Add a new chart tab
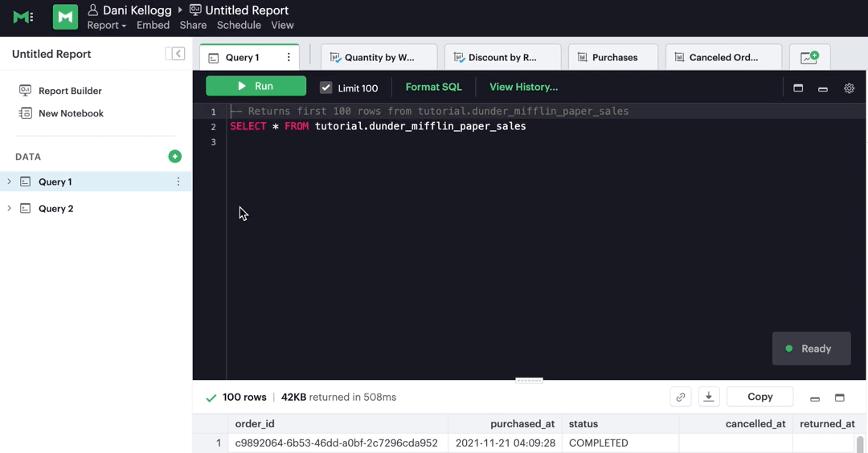868x453 pixels. 809,58
